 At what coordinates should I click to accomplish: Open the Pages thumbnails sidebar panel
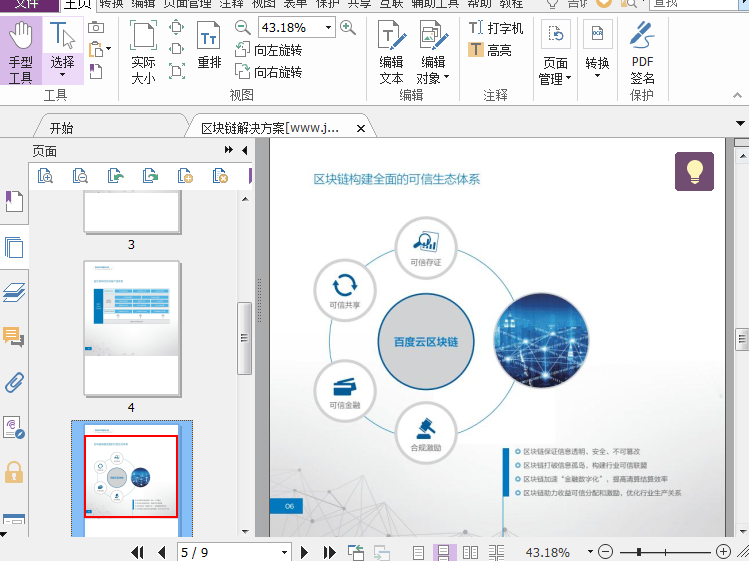coord(14,247)
